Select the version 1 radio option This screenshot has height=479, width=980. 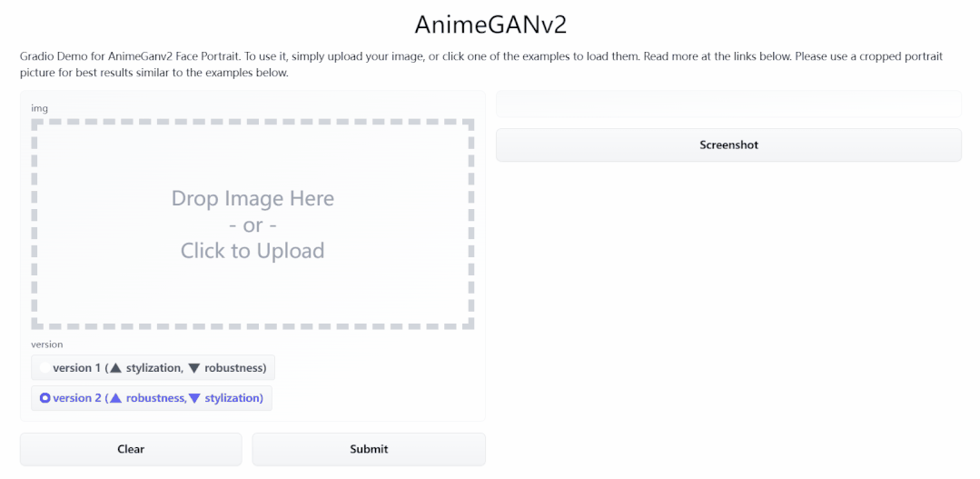click(x=153, y=368)
